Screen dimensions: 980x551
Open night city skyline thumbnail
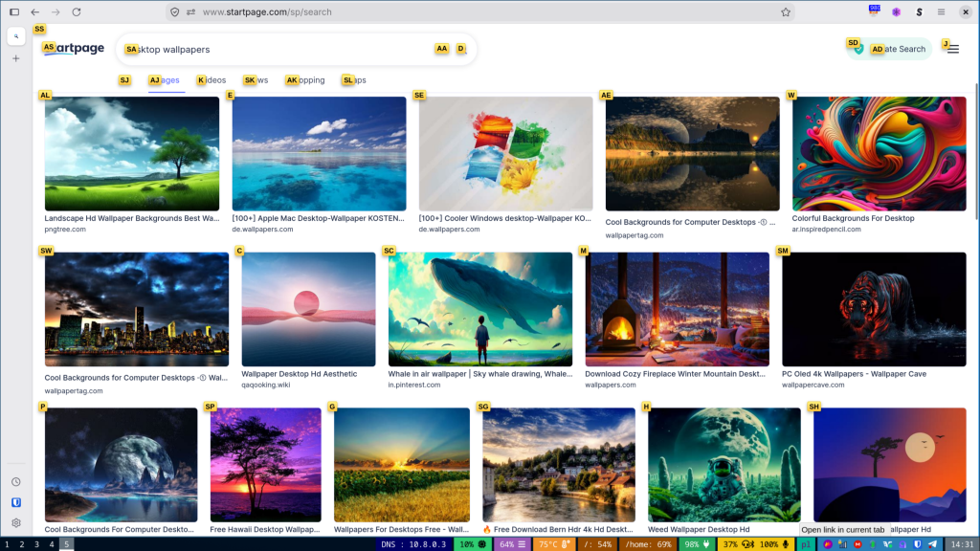coord(137,309)
